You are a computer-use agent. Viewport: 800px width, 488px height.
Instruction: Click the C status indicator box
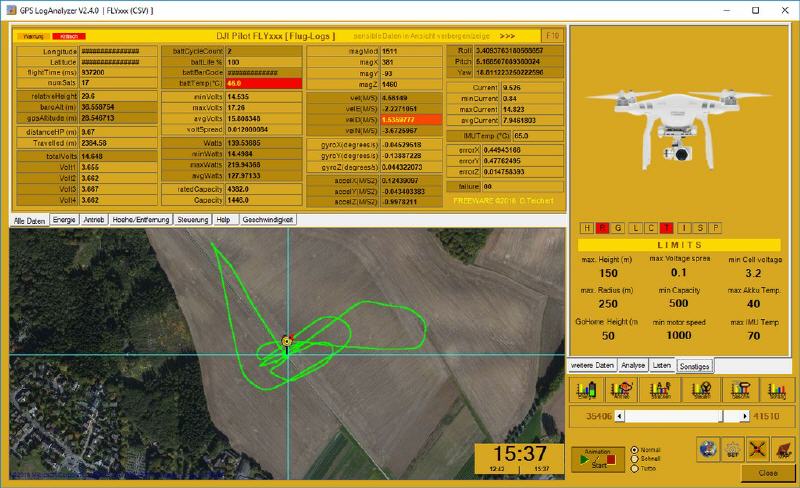[651, 228]
